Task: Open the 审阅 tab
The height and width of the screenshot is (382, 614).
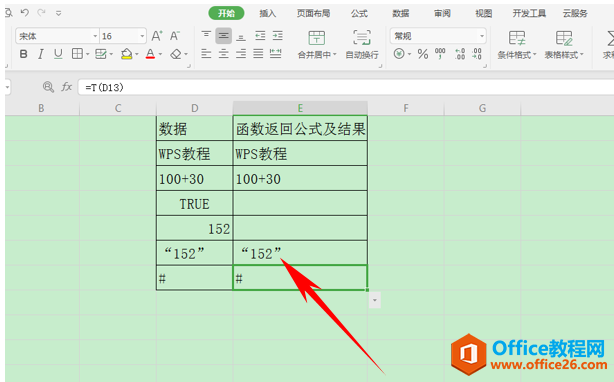Action: click(442, 13)
